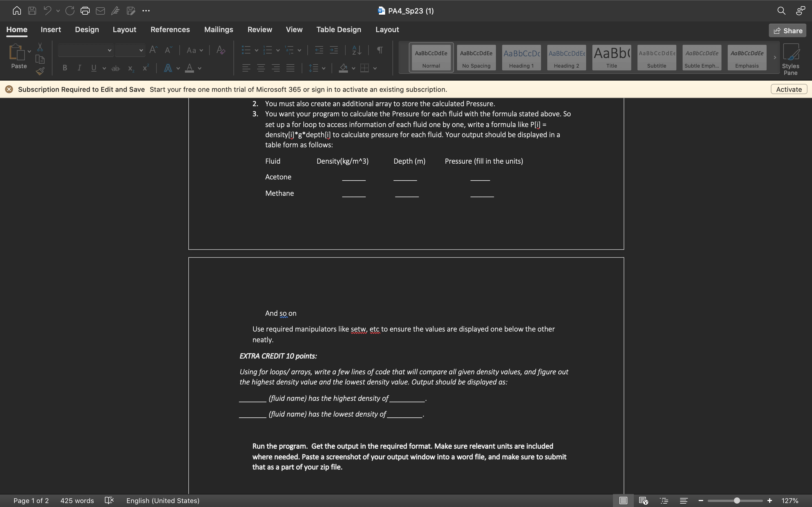The height and width of the screenshot is (507, 812).
Task: Click the spelling check icon in status bar
Action: click(109, 501)
